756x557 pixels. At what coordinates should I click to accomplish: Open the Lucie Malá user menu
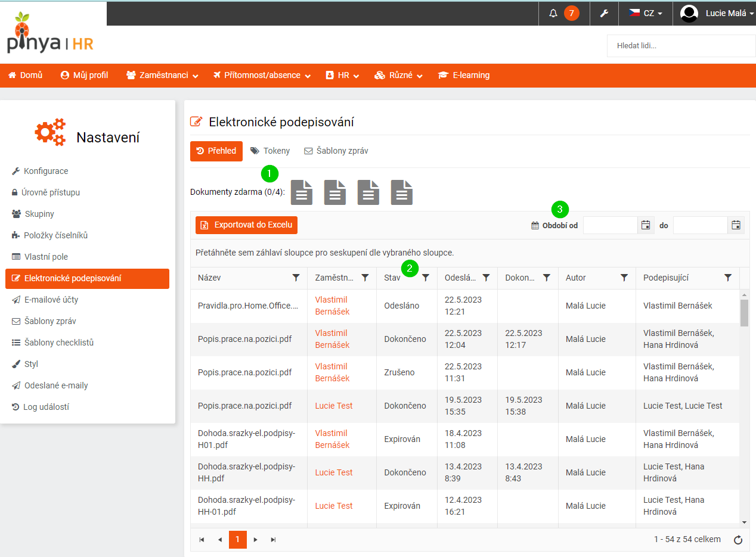coord(717,13)
